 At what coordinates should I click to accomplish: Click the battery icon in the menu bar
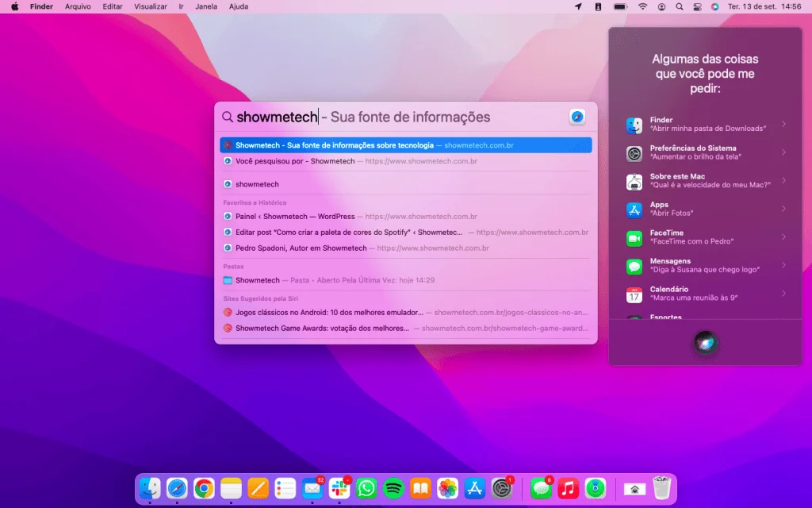tap(619, 6)
